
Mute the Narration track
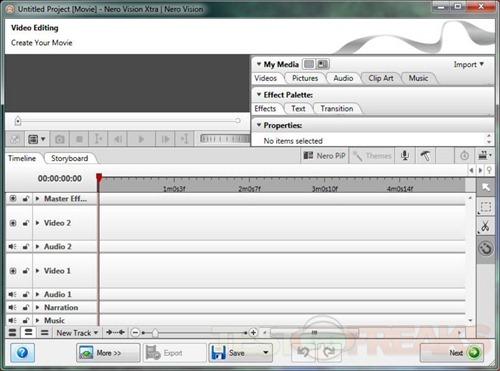pyautogui.click(x=12, y=307)
